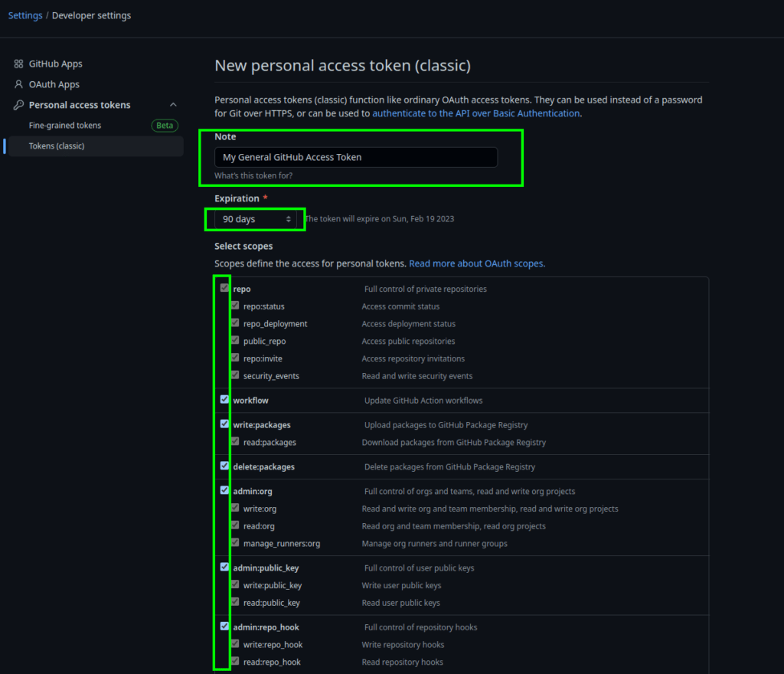This screenshot has width=784, height=674.
Task: Click the write:packages scope label
Action: (x=262, y=425)
